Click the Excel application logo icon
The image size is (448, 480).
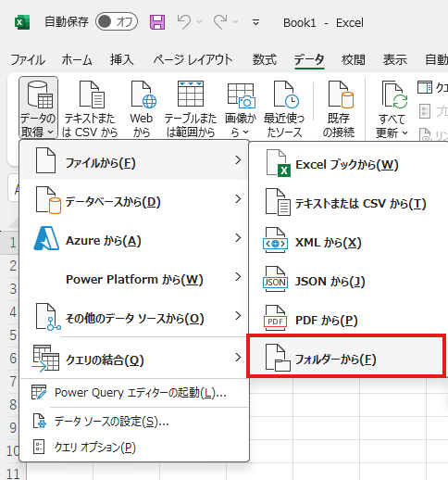point(22,22)
